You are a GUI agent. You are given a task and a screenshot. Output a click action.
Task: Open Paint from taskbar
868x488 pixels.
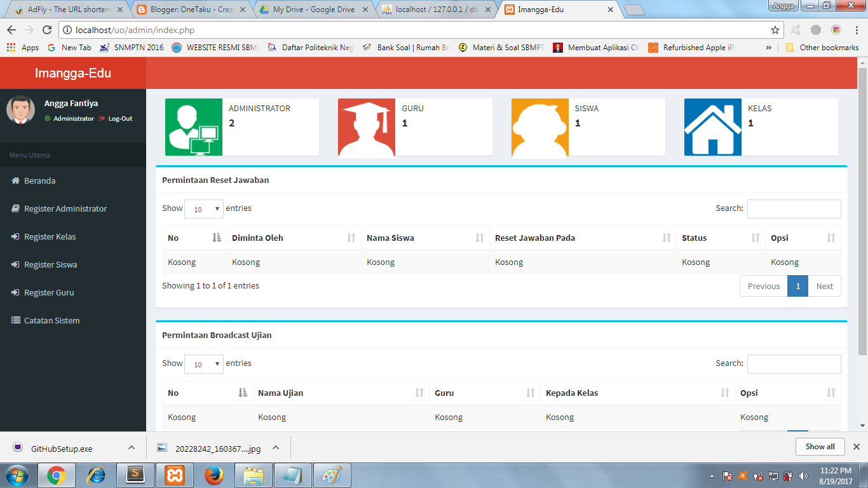coord(332,475)
